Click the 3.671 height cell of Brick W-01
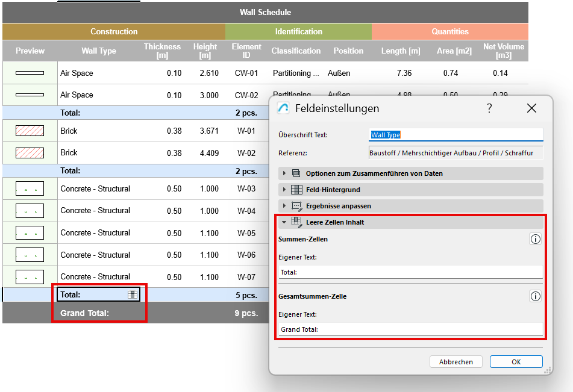Image resolution: width=573 pixels, height=392 pixels. [x=209, y=131]
